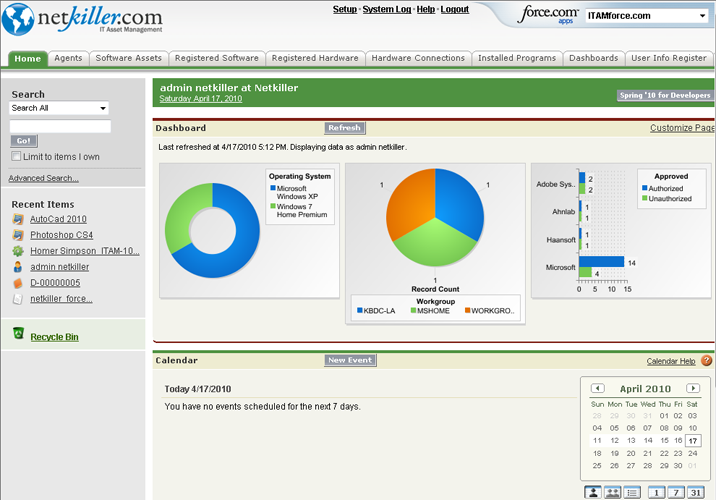Click the Microsoft Authorized bar showing 14
This screenshot has height=500, width=716.
pos(601,262)
